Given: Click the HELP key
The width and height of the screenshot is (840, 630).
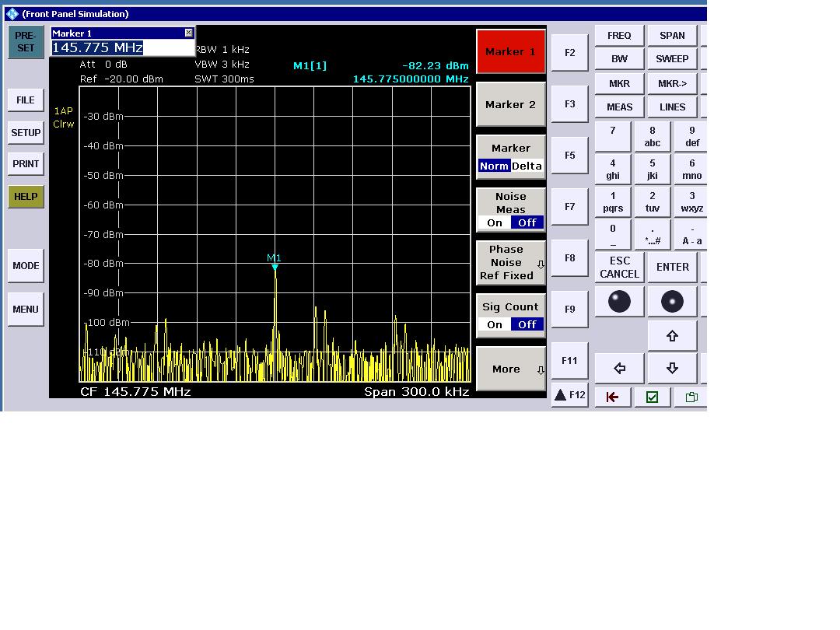Looking at the screenshot, I should click(26, 197).
